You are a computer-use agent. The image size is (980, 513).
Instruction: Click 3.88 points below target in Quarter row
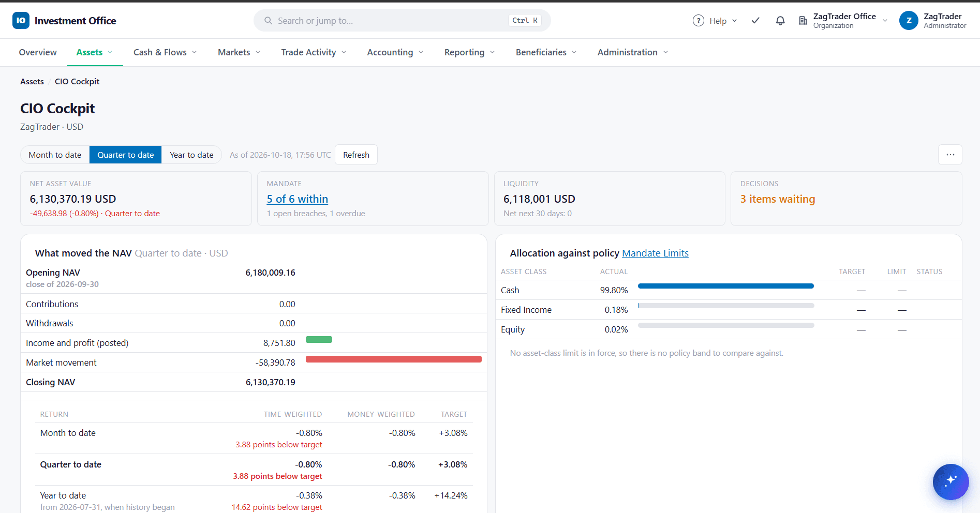click(277, 476)
